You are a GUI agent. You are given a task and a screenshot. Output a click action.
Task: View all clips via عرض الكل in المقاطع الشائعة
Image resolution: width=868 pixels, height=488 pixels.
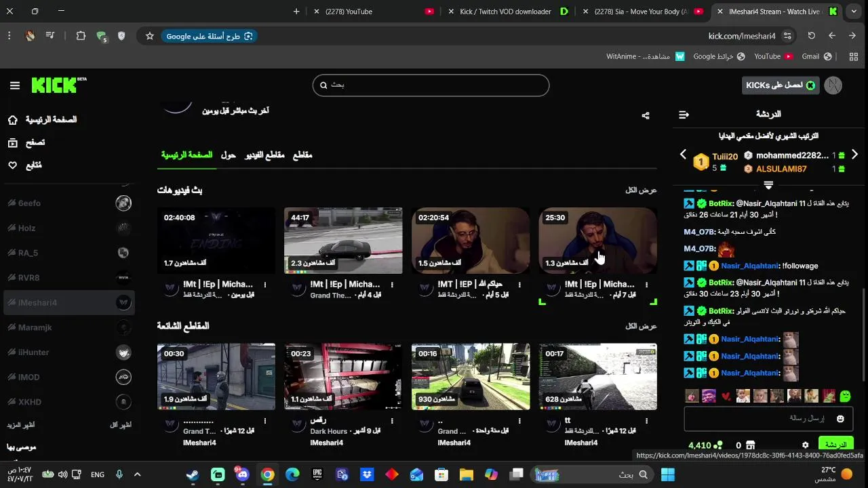(x=641, y=326)
